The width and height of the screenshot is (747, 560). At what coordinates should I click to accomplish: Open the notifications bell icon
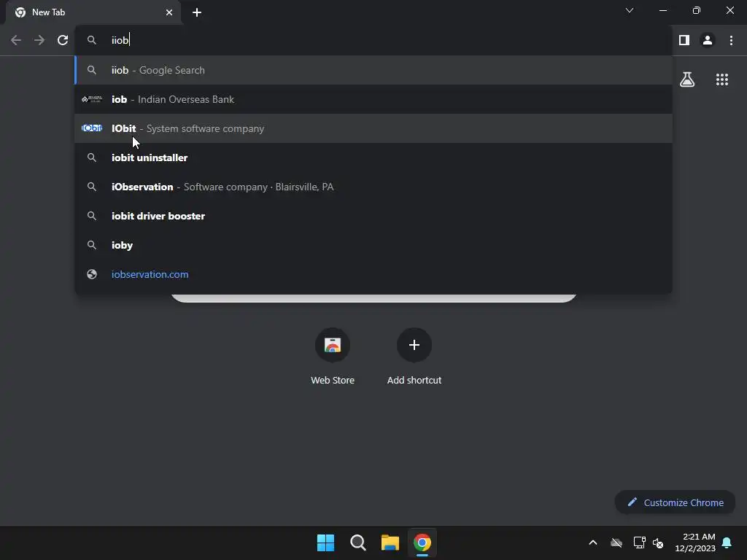coord(727,542)
